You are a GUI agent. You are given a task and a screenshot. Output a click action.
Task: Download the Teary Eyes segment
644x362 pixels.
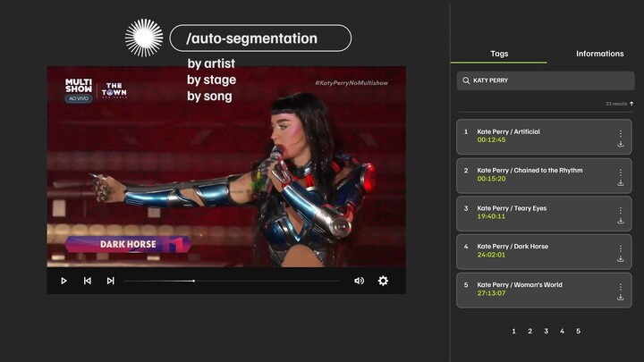(x=621, y=221)
